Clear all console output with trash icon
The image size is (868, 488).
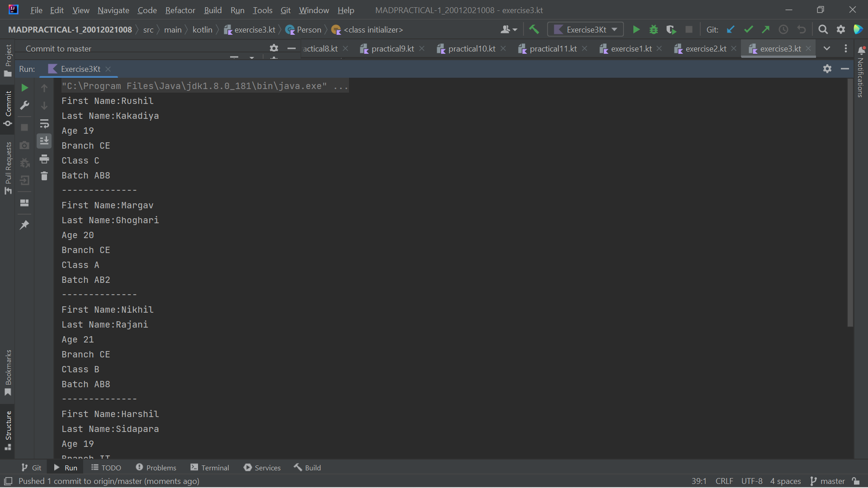click(44, 176)
